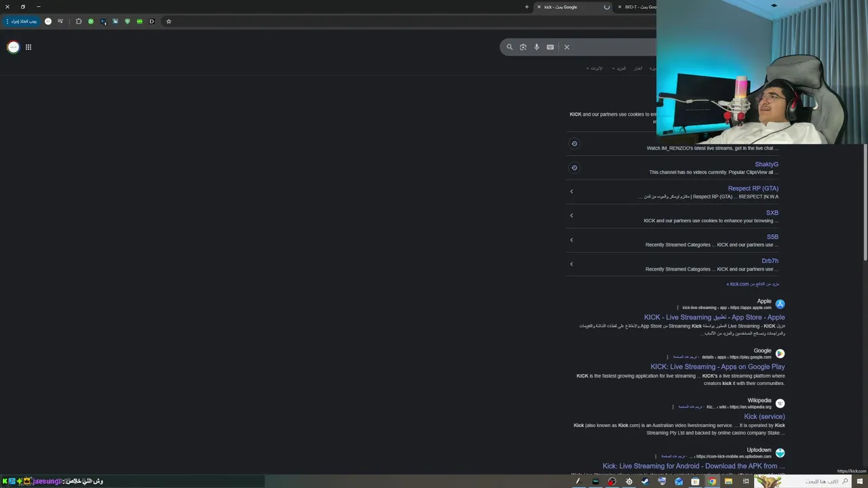Viewport: 868px width, 488px height.
Task: Click the green shield extension icon
Action: click(127, 21)
